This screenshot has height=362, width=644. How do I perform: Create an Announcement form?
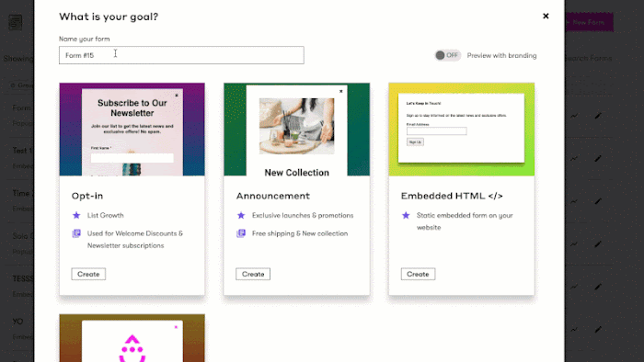pos(253,274)
